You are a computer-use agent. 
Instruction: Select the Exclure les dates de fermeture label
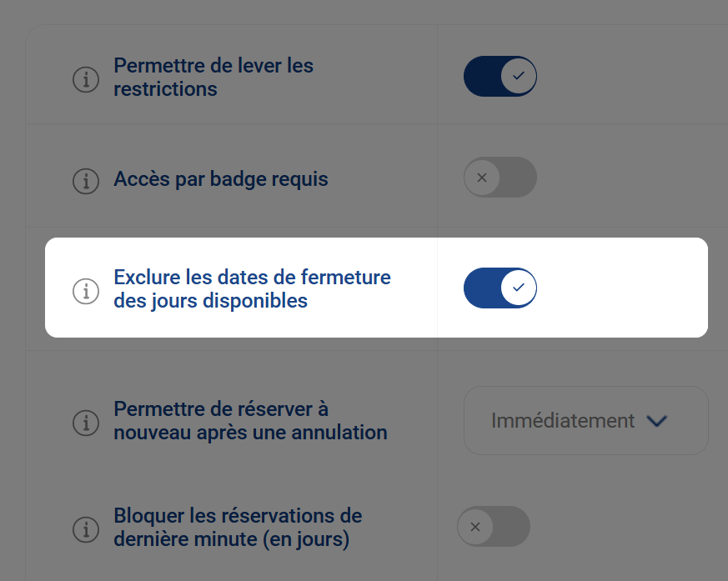[x=253, y=288]
